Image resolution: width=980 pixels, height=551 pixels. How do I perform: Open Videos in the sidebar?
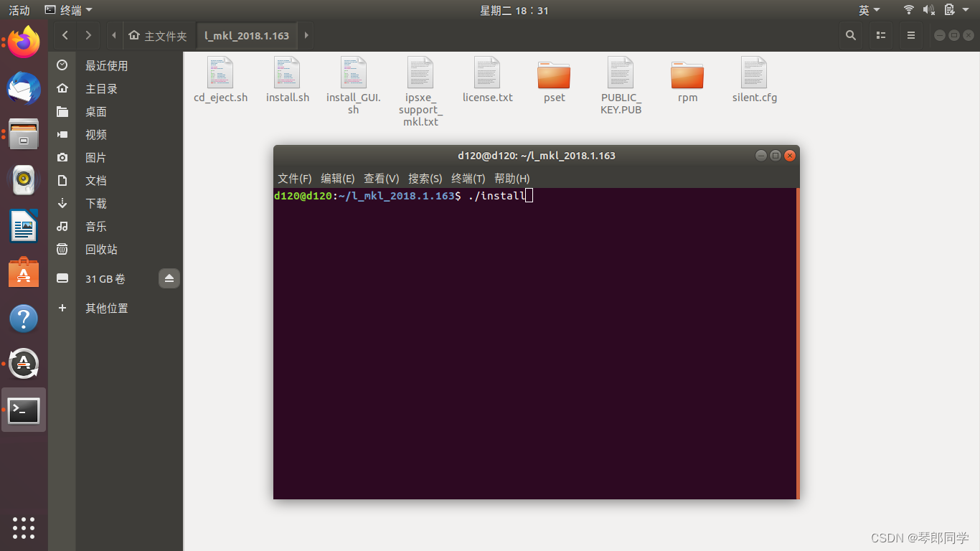[x=115, y=134]
